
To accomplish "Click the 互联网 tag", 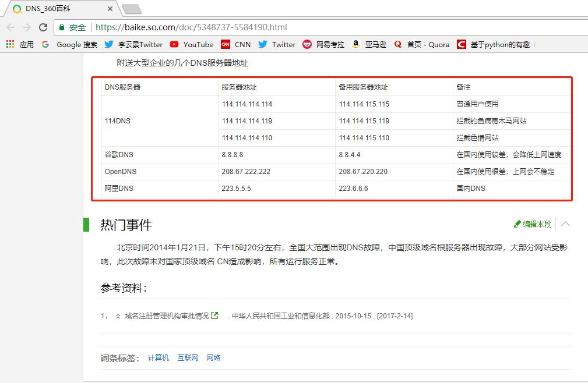I will click(188, 358).
